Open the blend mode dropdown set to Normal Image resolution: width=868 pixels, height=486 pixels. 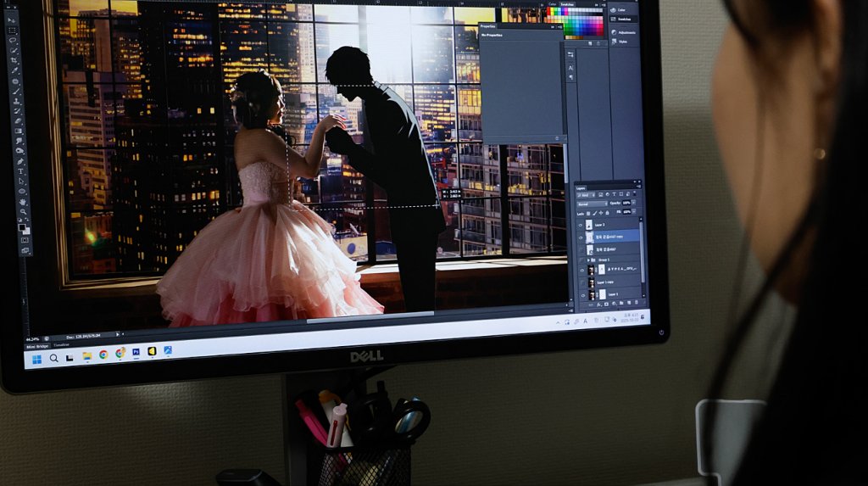[587, 204]
